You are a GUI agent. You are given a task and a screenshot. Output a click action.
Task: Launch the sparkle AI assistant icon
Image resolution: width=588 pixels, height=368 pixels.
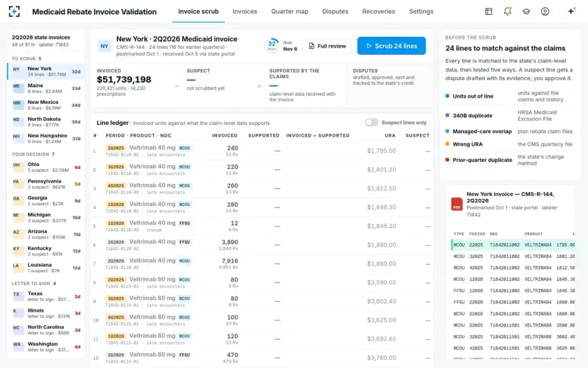(x=571, y=11)
